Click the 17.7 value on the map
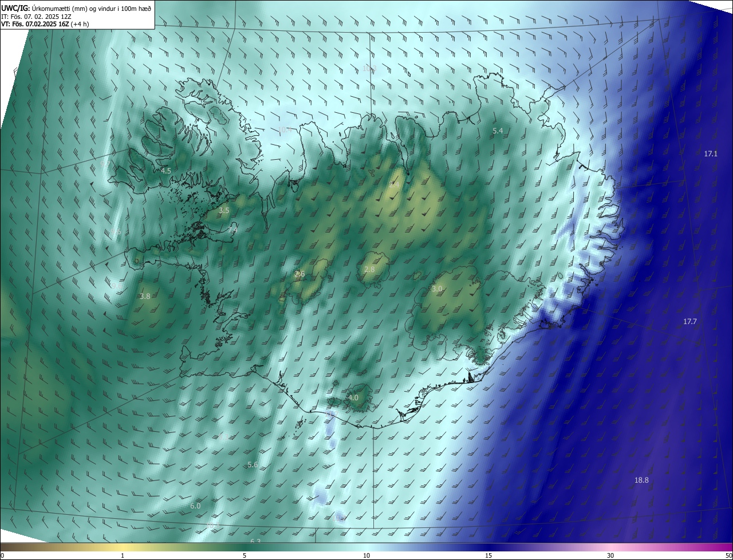The width and height of the screenshot is (733, 560). coord(690,322)
